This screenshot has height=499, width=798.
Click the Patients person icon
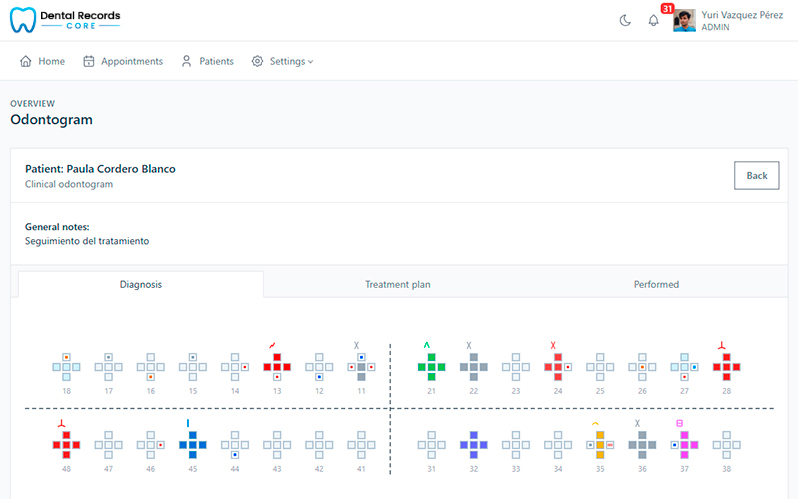[186, 61]
